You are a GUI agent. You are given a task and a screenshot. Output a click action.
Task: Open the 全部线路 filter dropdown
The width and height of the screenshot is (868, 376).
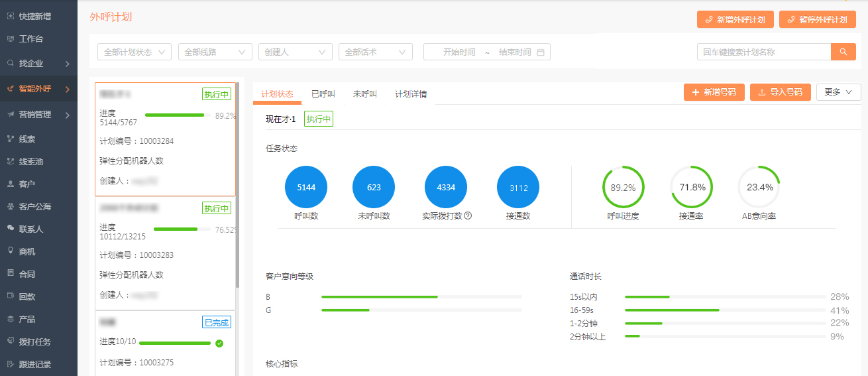[x=215, y=52]
